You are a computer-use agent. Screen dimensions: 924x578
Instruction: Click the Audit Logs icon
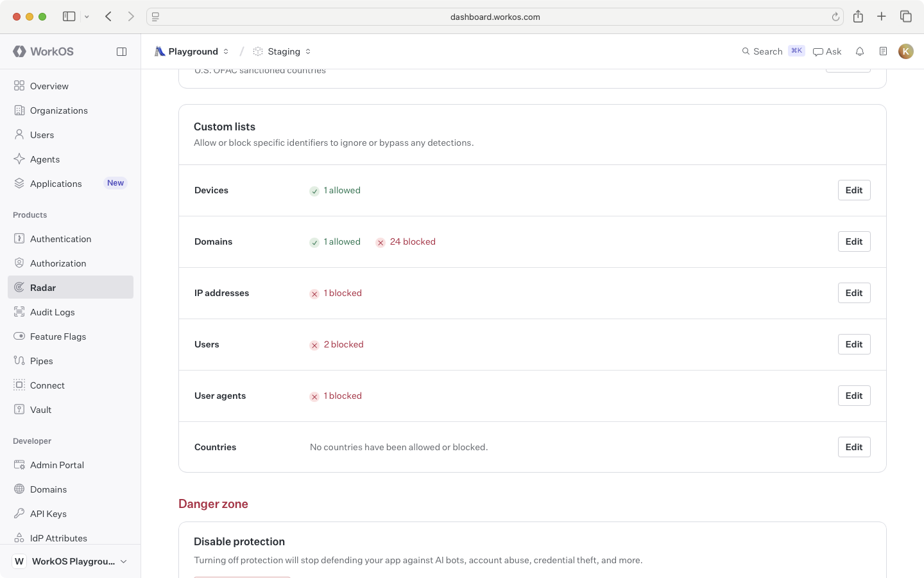[19, 312]
